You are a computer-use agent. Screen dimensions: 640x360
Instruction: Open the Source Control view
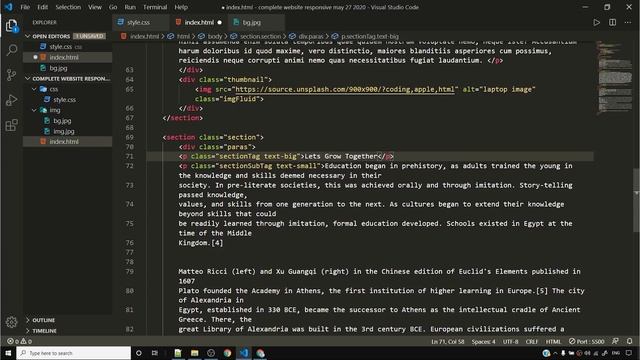click(x=11, y=75)
